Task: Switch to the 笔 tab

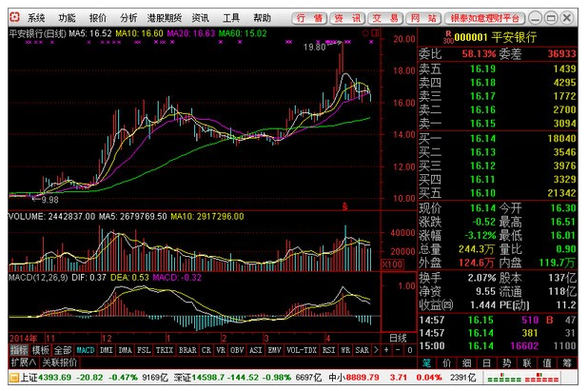Action: pyautogui.click(x=427, y=362)
